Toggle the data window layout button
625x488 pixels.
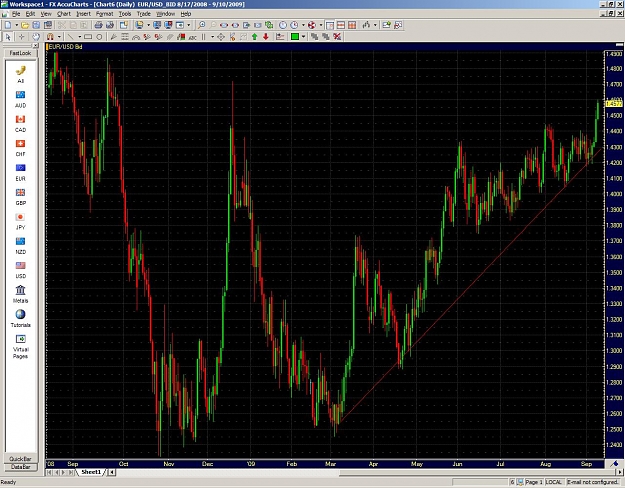click(330, 25)
